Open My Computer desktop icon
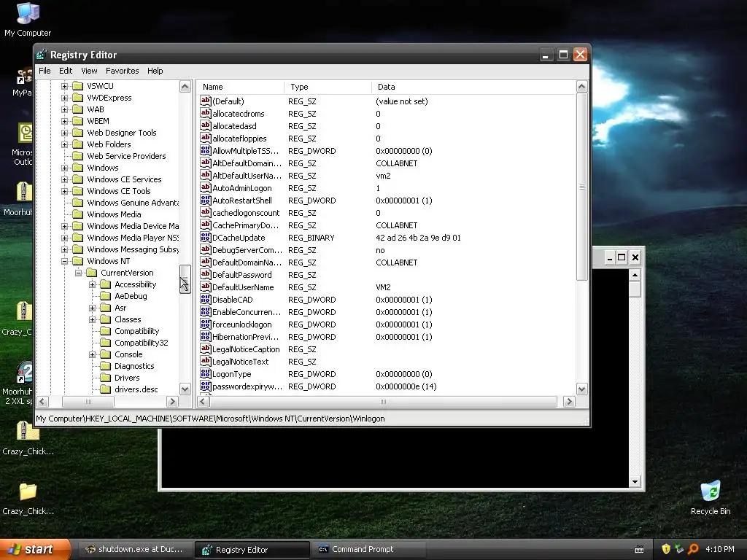Viewport: 747px width, 560px height. click(x=28, y=19)
